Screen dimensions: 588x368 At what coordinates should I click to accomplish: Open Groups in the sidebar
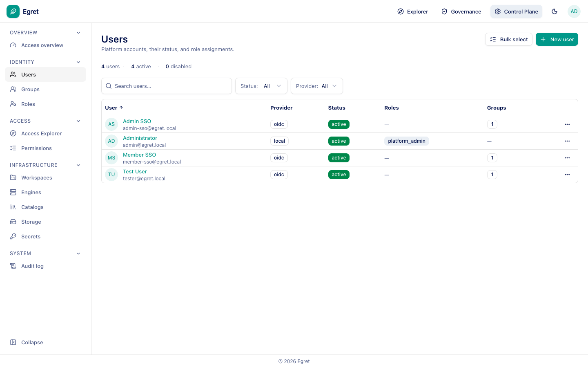pyautogui.click(x=45, y=89)
